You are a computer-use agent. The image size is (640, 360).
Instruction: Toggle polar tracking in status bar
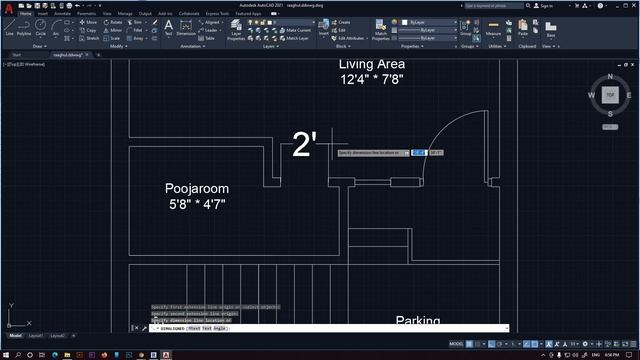click(x=499, y=344)
